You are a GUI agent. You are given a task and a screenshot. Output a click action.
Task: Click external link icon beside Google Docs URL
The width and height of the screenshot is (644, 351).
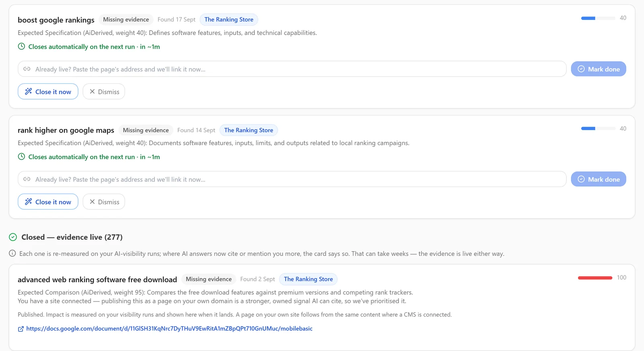coord(21,329)
